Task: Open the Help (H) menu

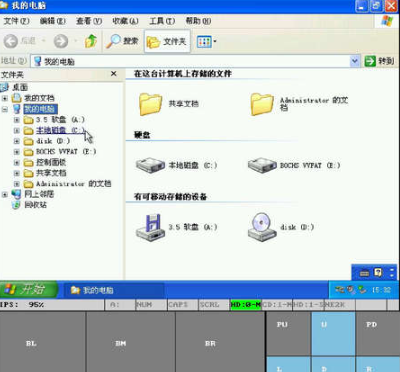Action: (198, 21)
